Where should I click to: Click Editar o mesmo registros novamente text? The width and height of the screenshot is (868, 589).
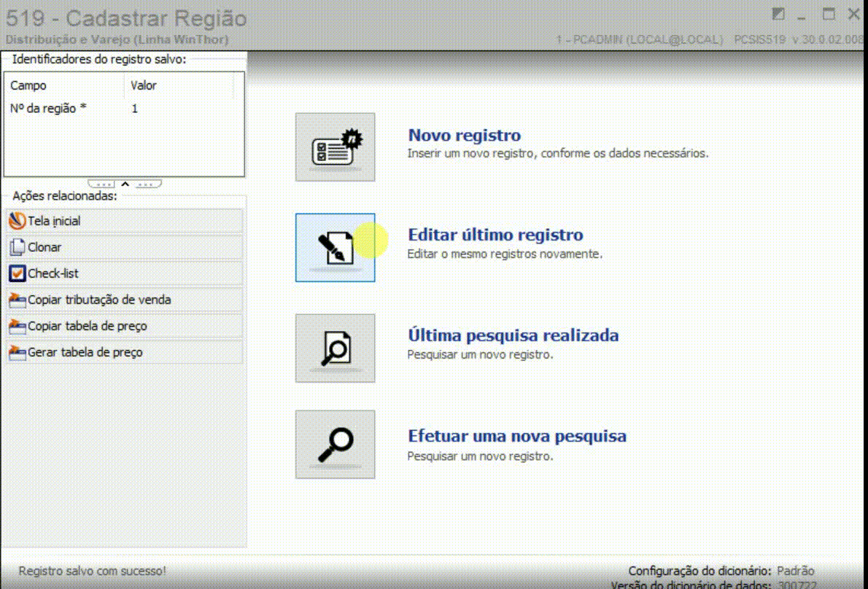click(x=505, y=254)
